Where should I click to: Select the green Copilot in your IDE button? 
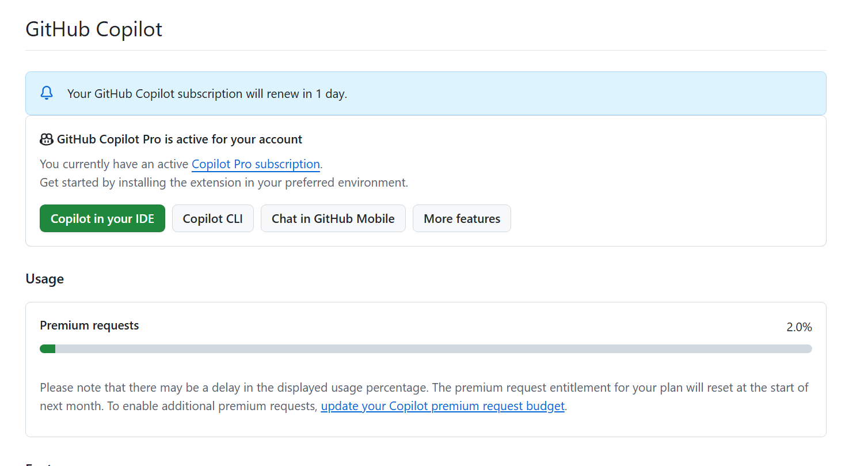point(102,218)
